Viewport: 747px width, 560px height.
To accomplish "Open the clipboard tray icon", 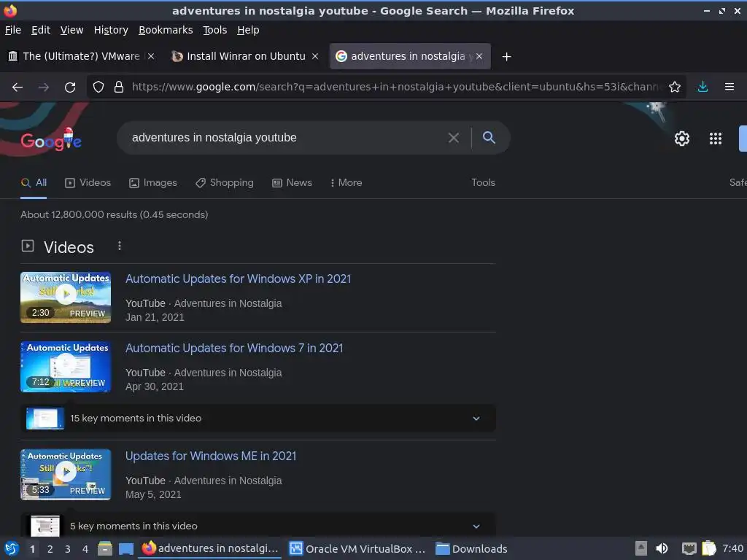I will coord(709,548).
